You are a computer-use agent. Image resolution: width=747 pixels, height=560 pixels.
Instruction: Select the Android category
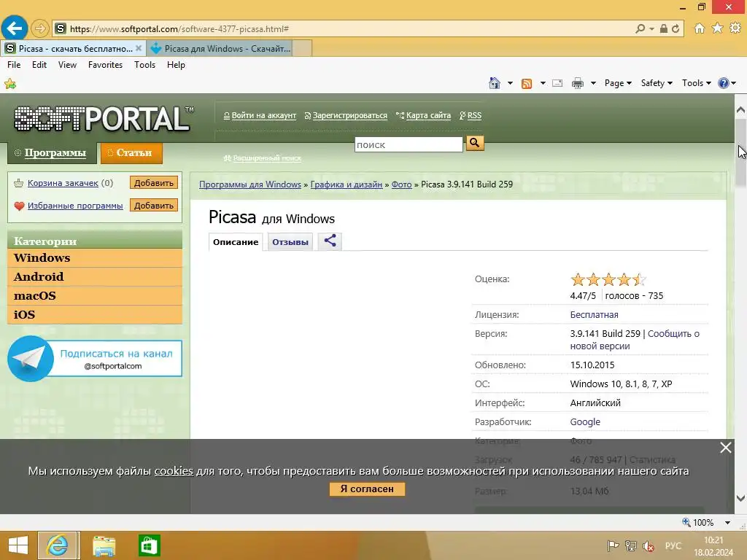[95, 276]
